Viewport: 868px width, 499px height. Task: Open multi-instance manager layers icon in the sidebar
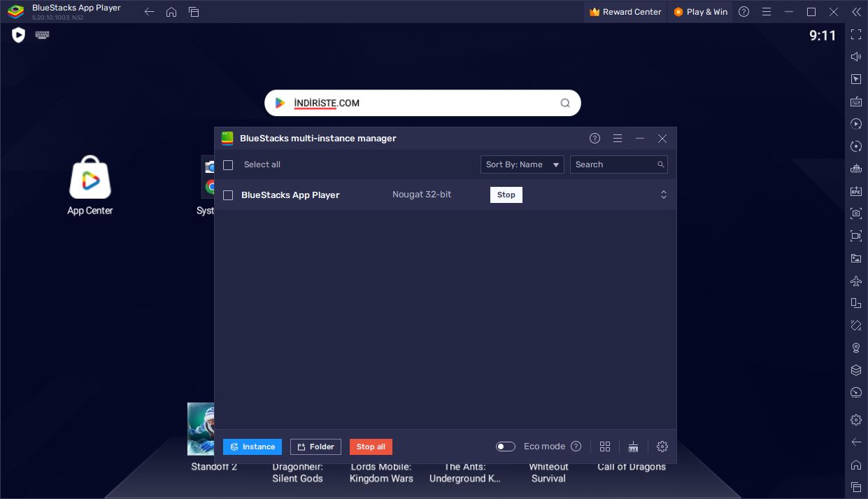856,370
